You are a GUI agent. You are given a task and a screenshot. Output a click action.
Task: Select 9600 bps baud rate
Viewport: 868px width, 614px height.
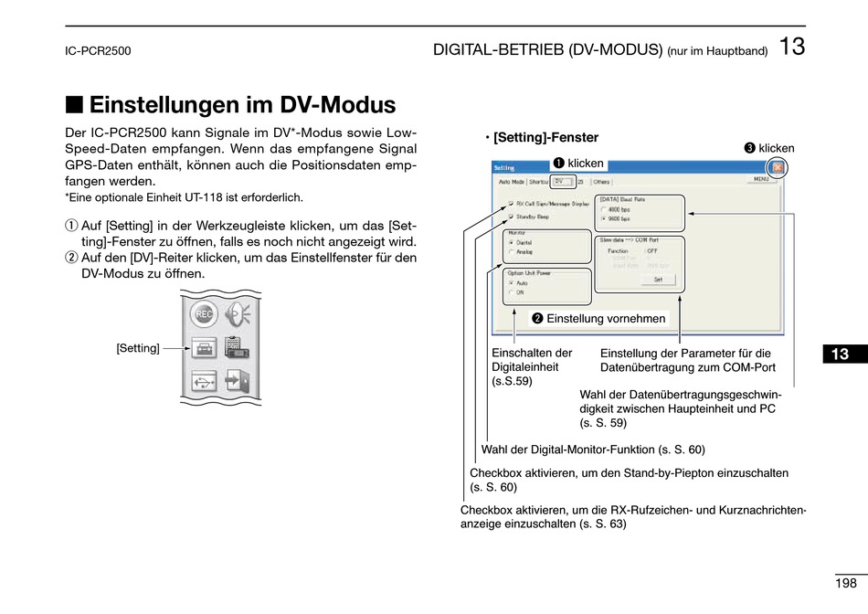click(x=604, y=219)
